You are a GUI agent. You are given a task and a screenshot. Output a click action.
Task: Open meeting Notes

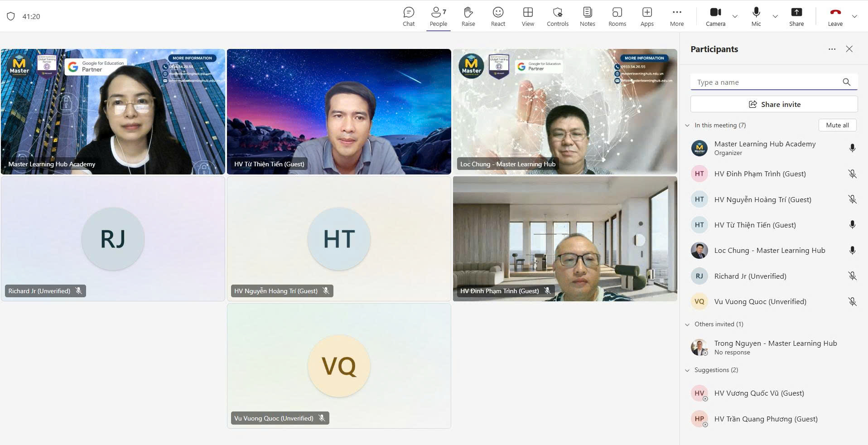[x=587, y=17]
